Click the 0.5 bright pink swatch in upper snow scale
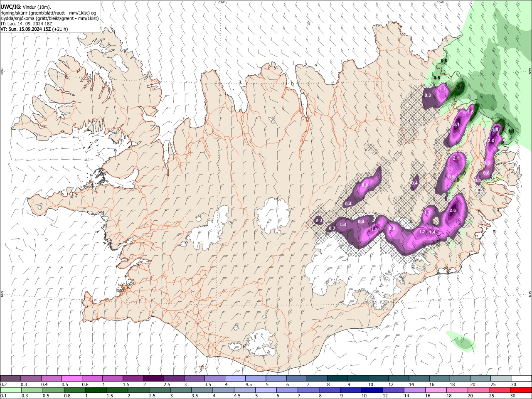532x399 pixels. (x=71, y=379)
